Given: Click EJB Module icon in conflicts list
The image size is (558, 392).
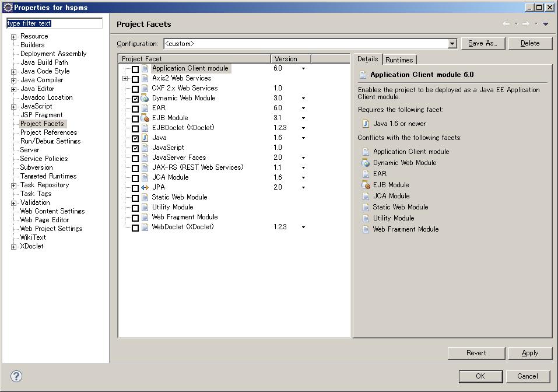Looking at the screenshot, I should (x=366, y=185).
